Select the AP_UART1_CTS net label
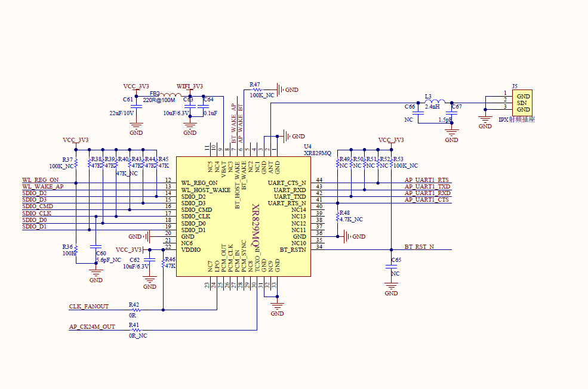The height and width of the screenshot is (389, 588). tap(427, 200)
